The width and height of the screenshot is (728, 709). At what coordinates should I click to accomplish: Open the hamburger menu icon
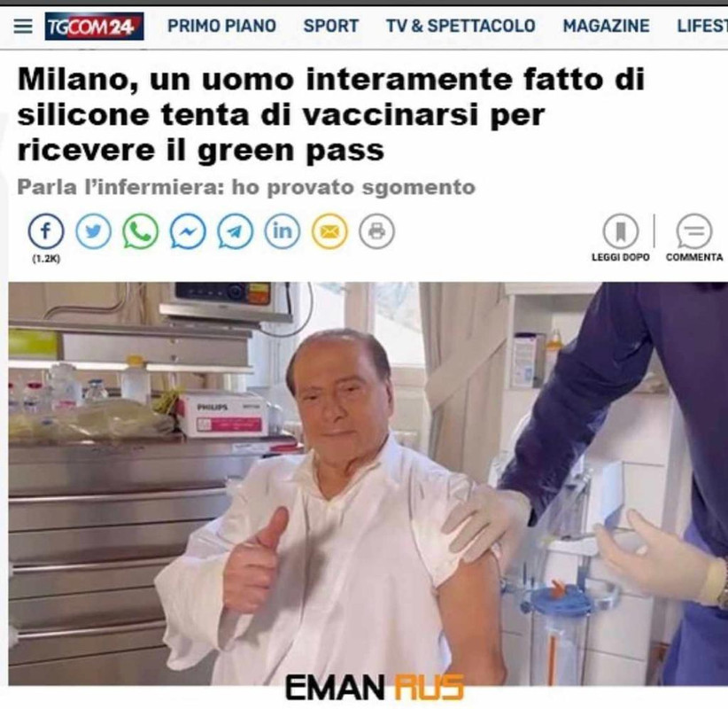23,27
